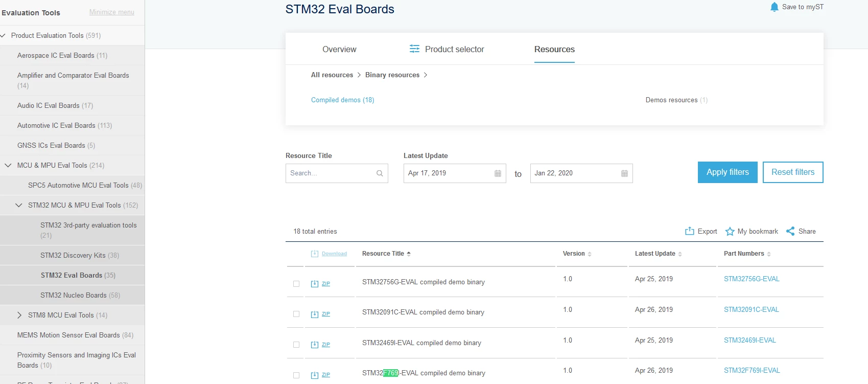Viewport: 868px width, 384px height.
Task: Open the Product selector tab
Action: point(447,49)
